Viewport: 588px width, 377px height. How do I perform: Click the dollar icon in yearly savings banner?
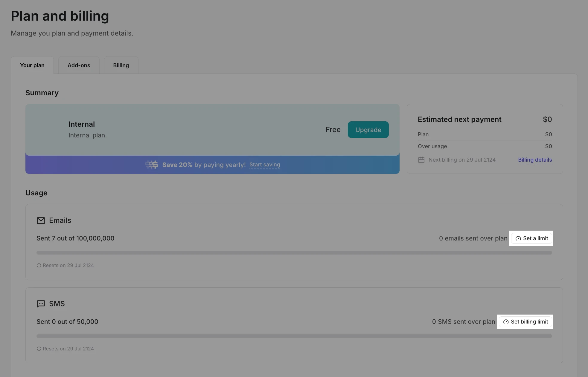coord(152,165)
